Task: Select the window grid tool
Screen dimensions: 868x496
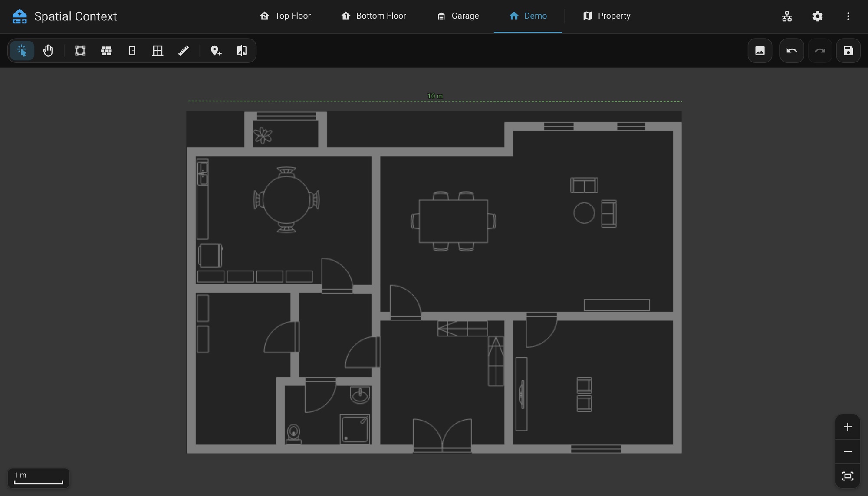Action: [x=158, y=51]
